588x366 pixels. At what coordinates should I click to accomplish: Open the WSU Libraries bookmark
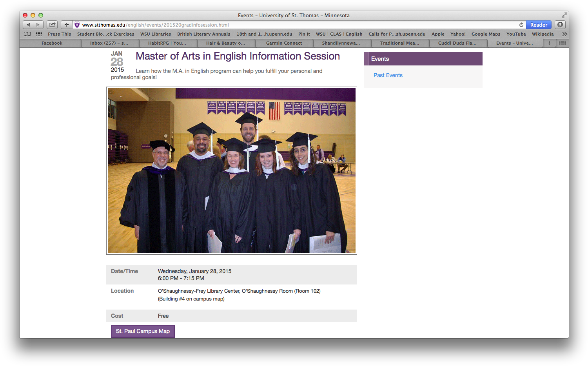[156, 34]
